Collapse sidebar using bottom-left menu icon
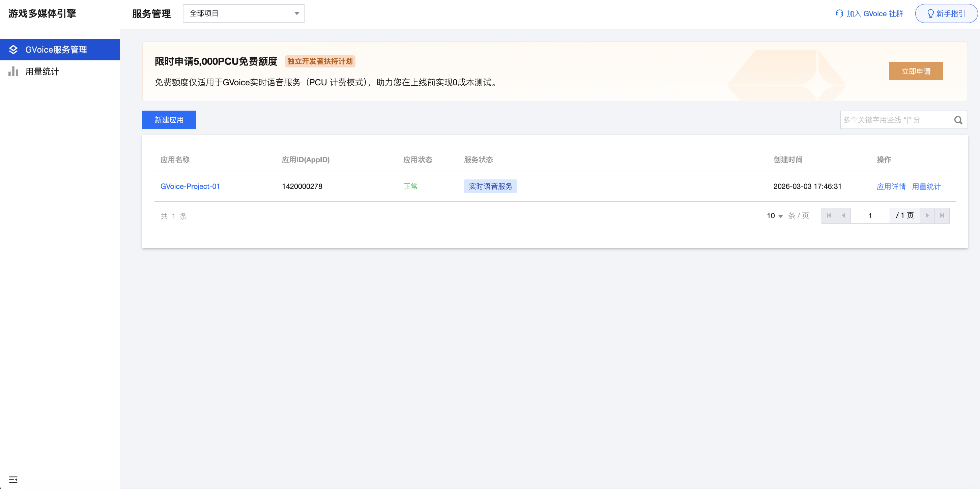 point(13,479)
